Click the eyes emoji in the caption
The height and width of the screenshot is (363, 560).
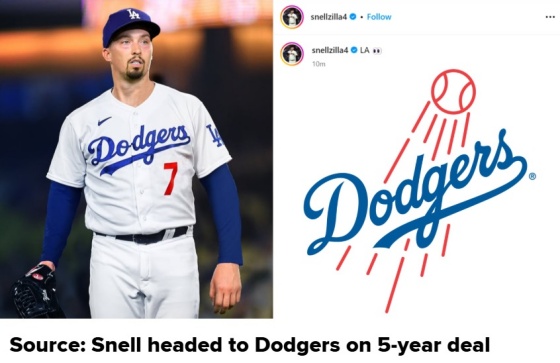click(377, 51)
